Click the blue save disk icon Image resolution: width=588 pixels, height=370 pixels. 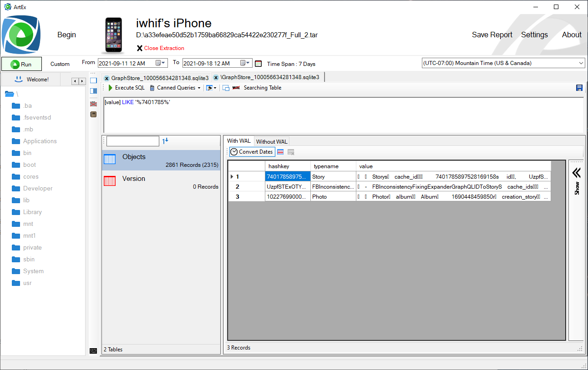point(579,88)
